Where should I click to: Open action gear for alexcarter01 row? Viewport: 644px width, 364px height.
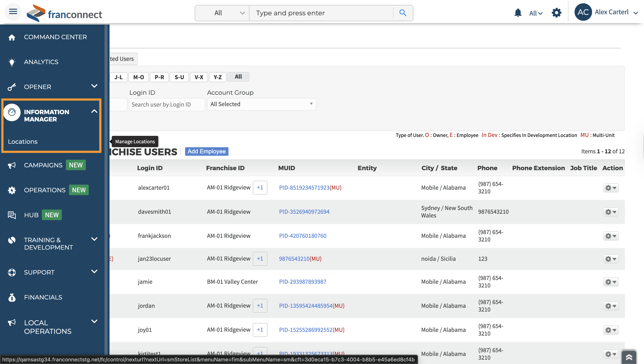[610, 188]
